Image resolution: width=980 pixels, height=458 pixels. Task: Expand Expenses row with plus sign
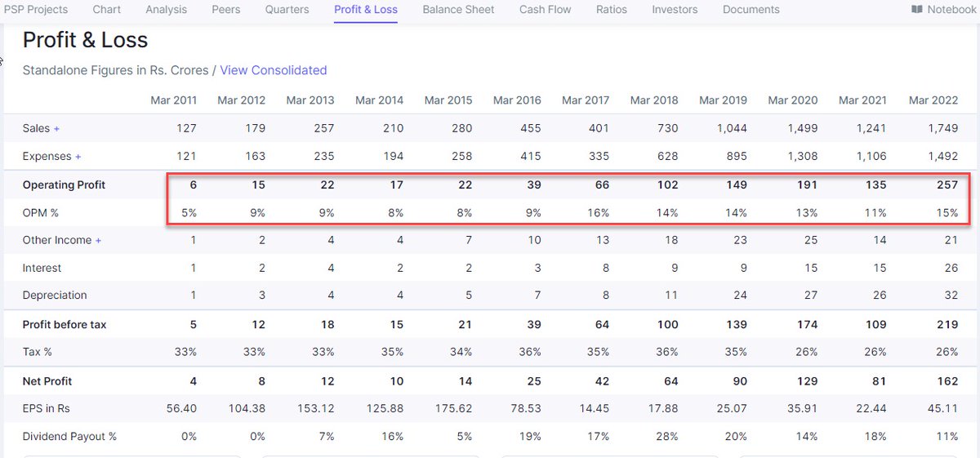[x=78, y=157]
